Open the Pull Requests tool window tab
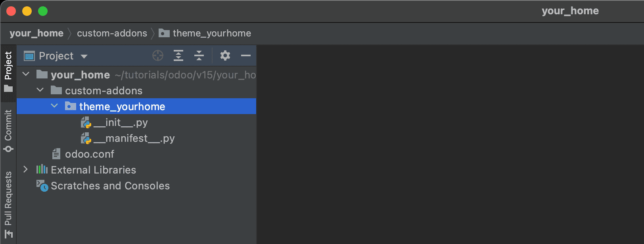Screen dimensions: 644x244 (8, 205)
